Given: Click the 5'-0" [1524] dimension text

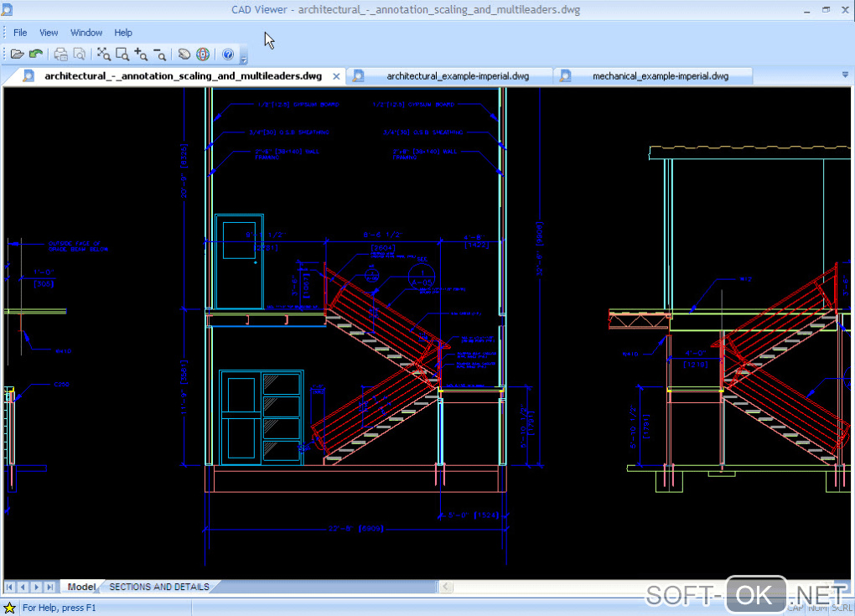Looking at the screenshot, I should tap(473, 515).
